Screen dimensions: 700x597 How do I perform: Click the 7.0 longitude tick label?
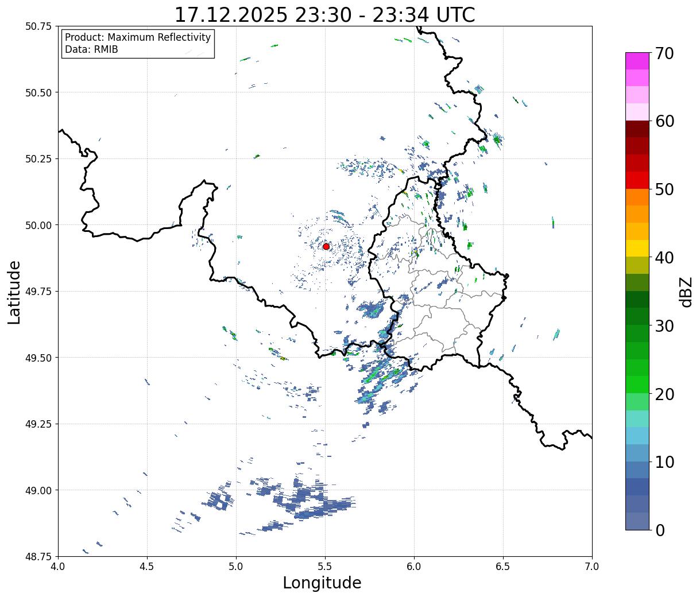(592, 567)
